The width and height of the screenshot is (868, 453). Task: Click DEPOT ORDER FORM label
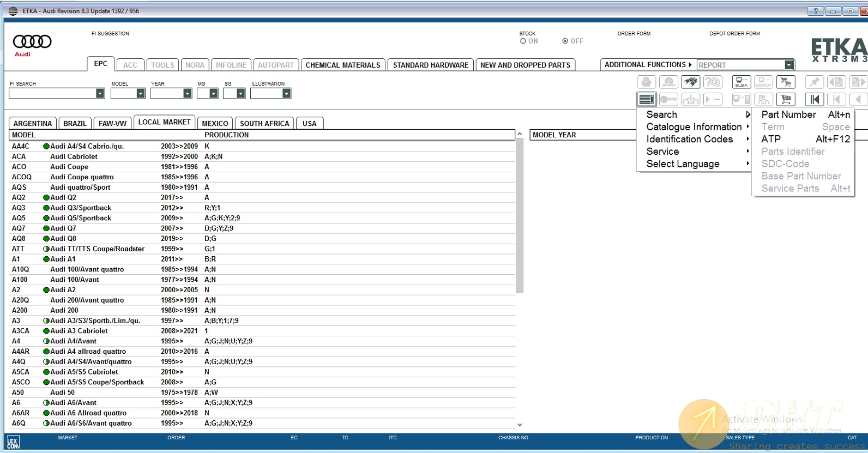[x=734, y=34]
